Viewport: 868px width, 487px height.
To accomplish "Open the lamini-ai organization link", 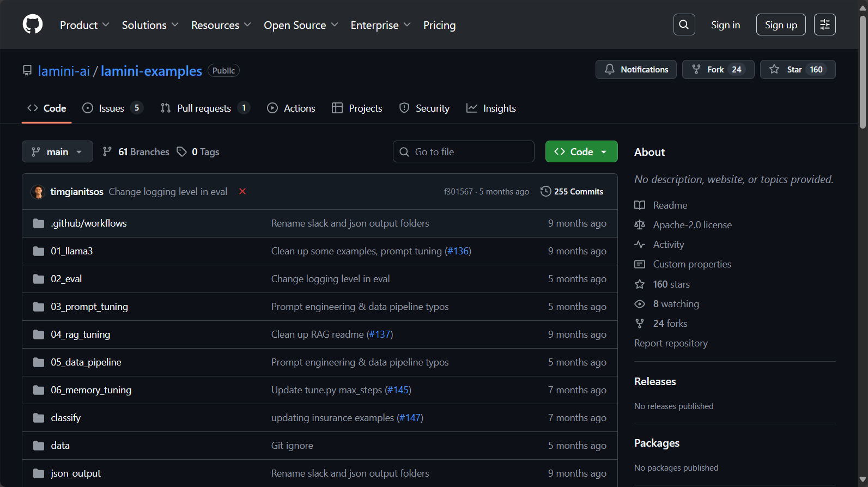I will click(x=64, y=71).
